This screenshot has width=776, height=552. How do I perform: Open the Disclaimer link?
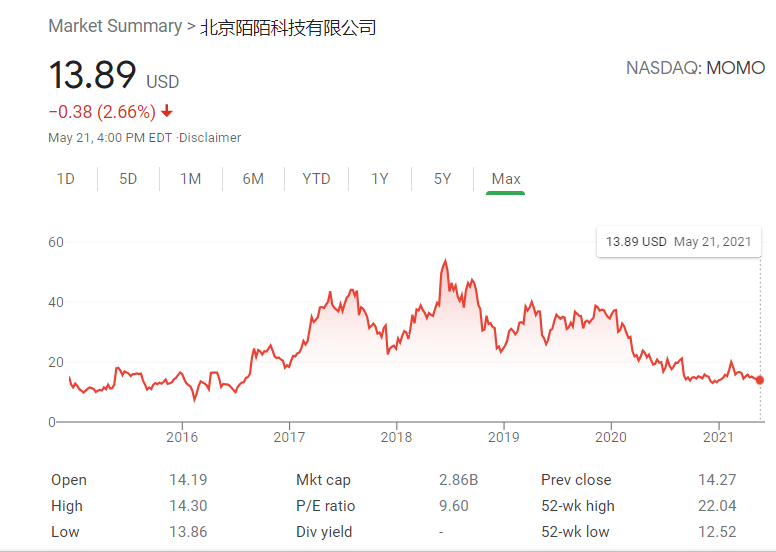coord(211,138)
